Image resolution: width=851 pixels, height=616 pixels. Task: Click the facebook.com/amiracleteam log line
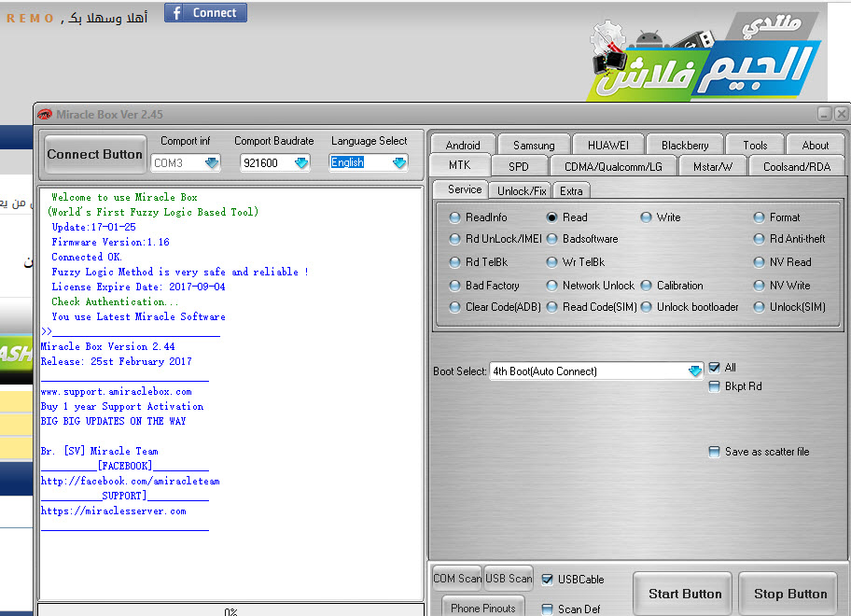131,481
